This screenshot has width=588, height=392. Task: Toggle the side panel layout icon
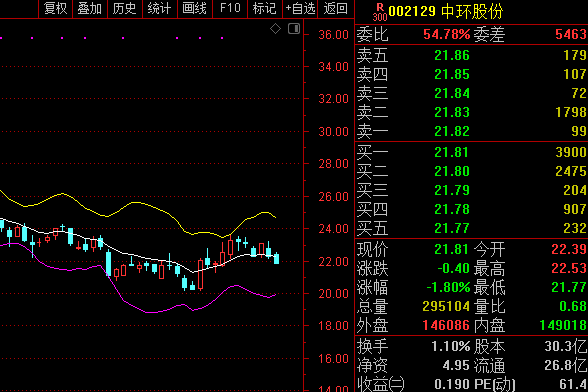click(x=294, y=29)
